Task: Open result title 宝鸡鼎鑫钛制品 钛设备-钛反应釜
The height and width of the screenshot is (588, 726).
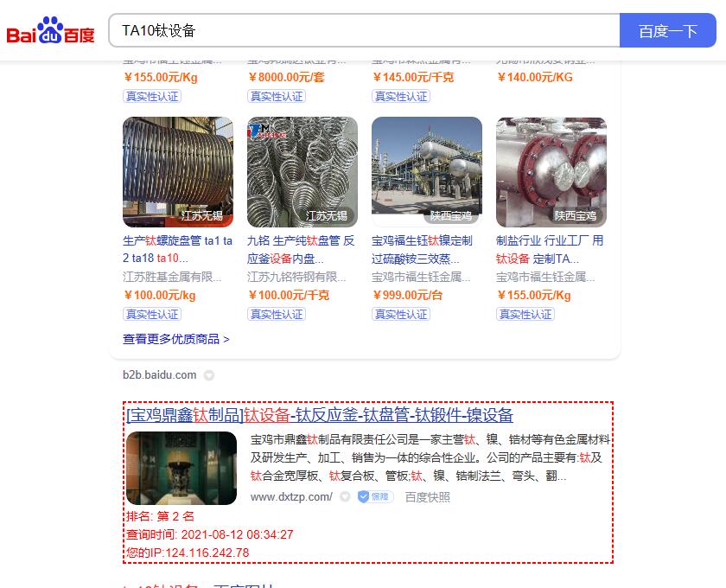Action: click(x=320, y=415)
